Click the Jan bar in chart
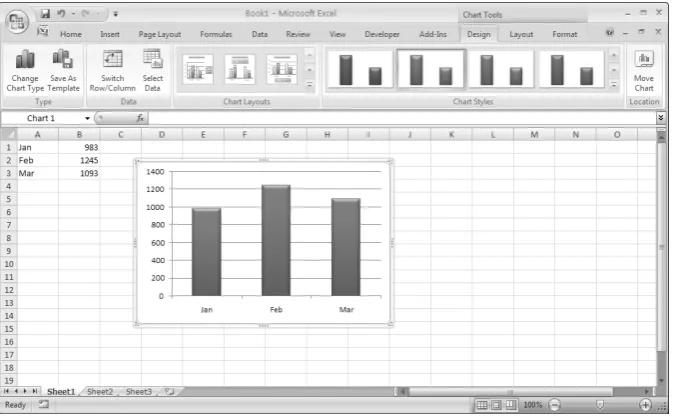 (x=206, y=252)
